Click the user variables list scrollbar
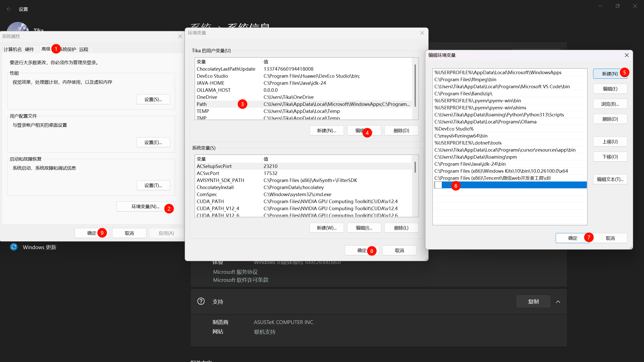644x362 pixels. (x=415, y=85)
